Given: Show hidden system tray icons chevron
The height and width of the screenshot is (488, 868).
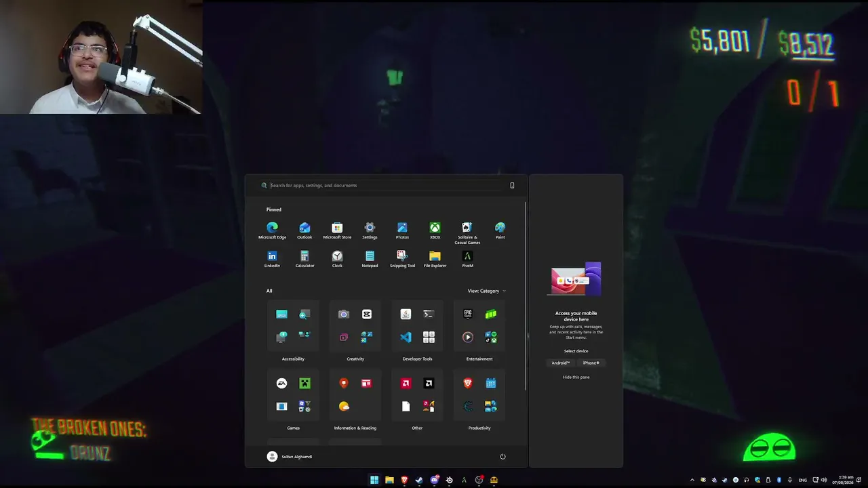Looking at the screenshot, I should click(692, 480).
